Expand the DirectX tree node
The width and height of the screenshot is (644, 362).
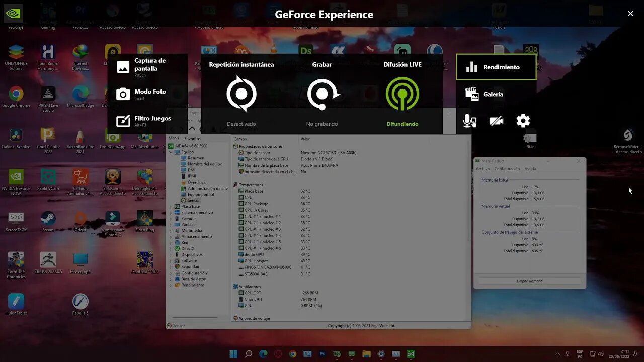pos(171,248)
